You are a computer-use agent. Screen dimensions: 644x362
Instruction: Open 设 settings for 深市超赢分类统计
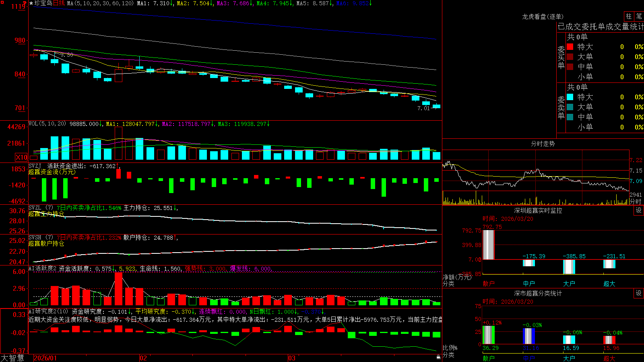639,293
